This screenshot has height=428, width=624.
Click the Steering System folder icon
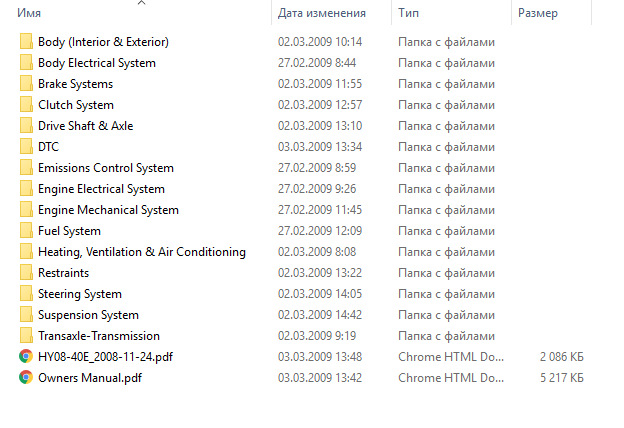click(25, 294)
